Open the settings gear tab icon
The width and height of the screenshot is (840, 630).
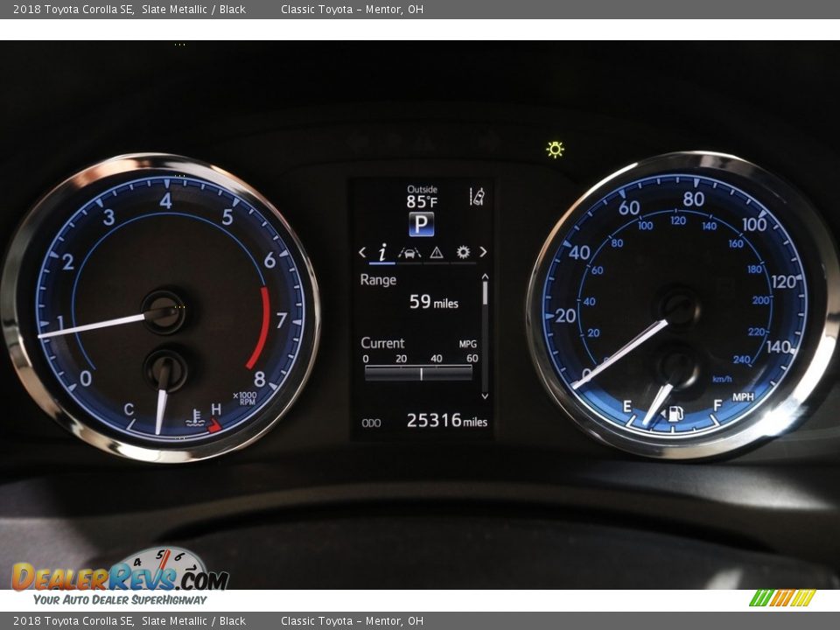462,253
